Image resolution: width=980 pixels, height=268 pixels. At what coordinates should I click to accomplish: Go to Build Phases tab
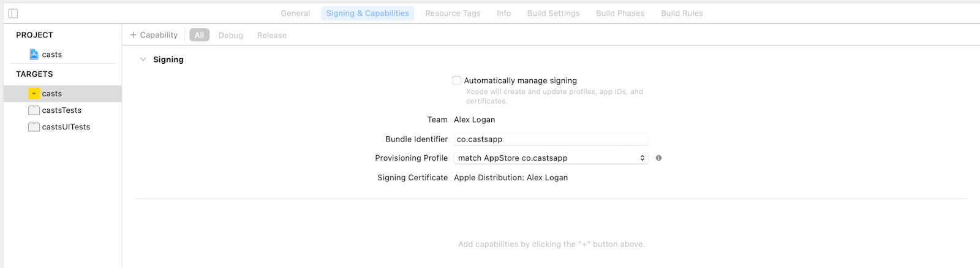point(620,13)
